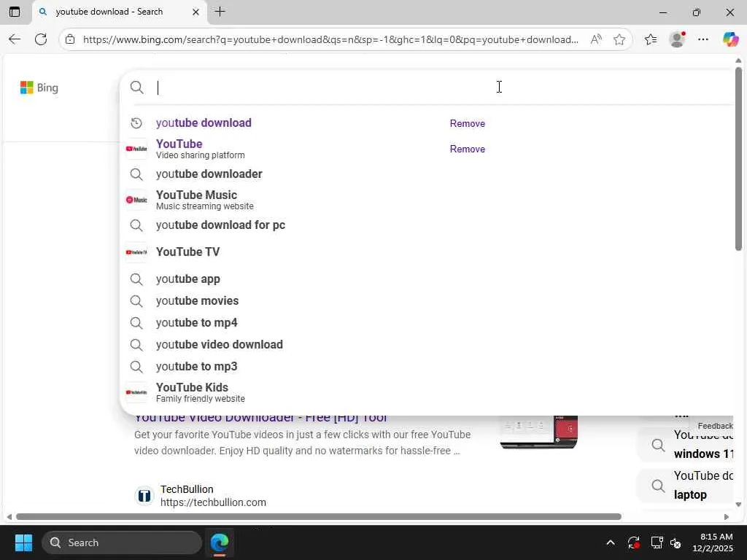Open YouTube Video Downloader result thumbnail
Image resolution: width=747 pixels, height=560 pixels.
[x=539, y=432]
